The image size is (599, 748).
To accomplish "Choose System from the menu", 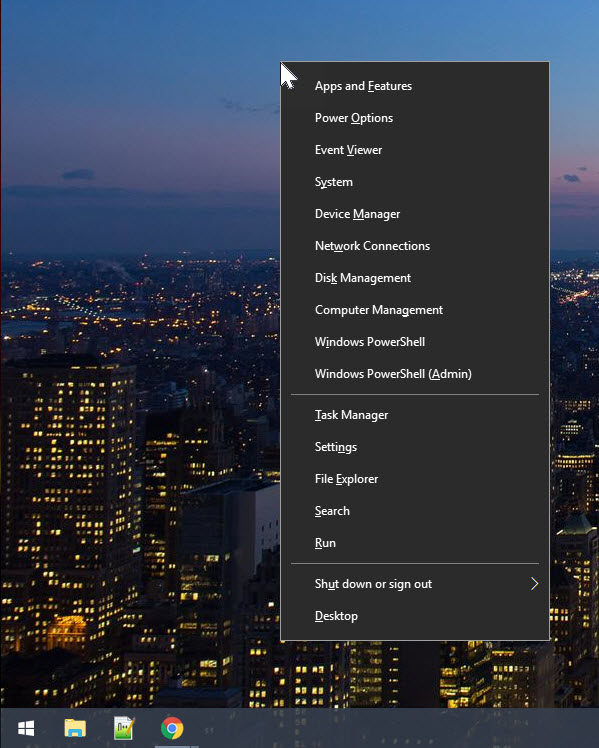I will point(415,182).
